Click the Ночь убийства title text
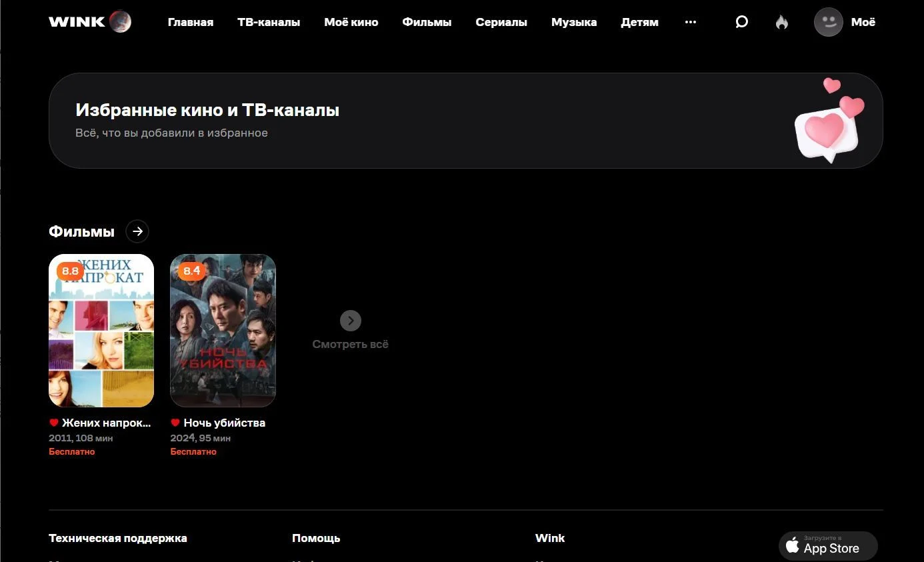The image size is (924, 562). click(x=225, y=423)
